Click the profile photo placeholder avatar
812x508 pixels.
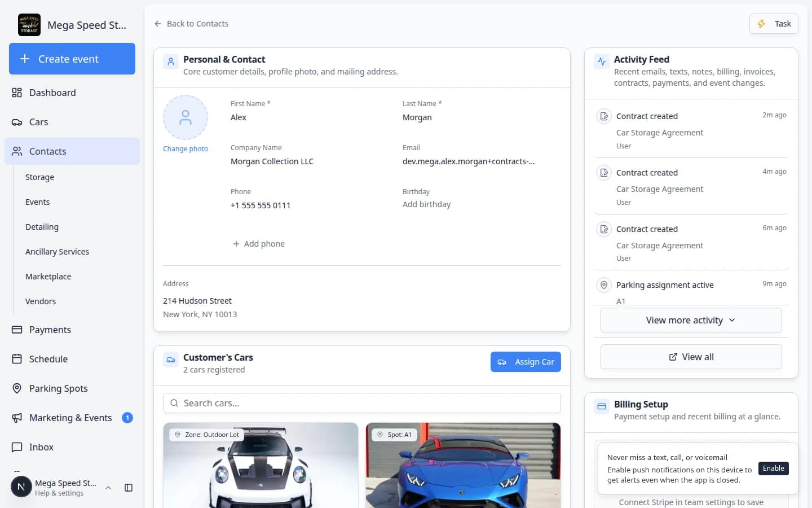(x=186, y=117)
